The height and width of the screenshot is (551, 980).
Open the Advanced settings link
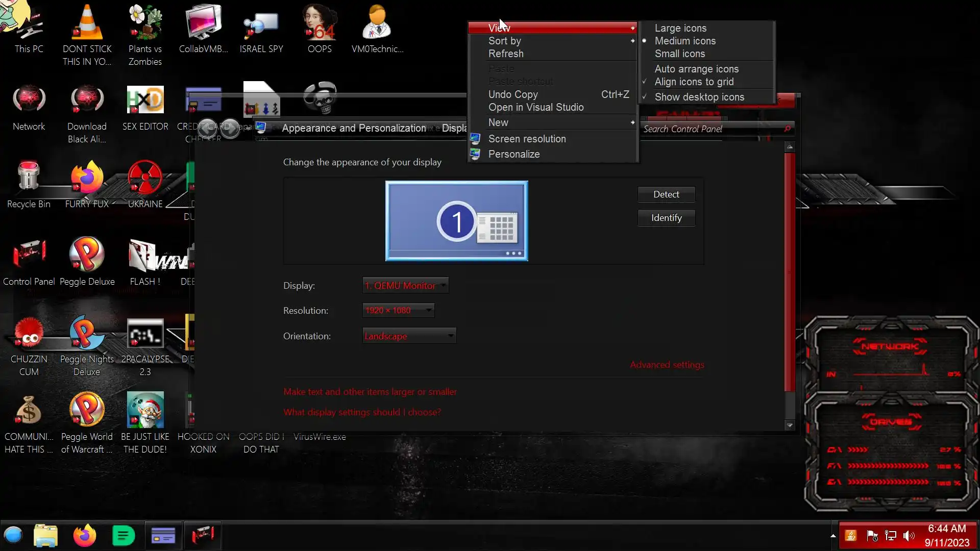(x=667, y=365)
